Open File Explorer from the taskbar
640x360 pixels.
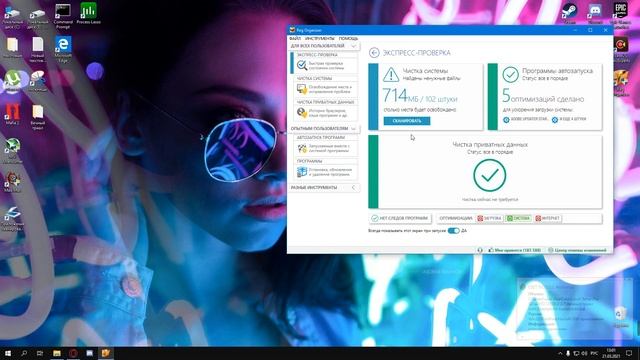point(57,353)
